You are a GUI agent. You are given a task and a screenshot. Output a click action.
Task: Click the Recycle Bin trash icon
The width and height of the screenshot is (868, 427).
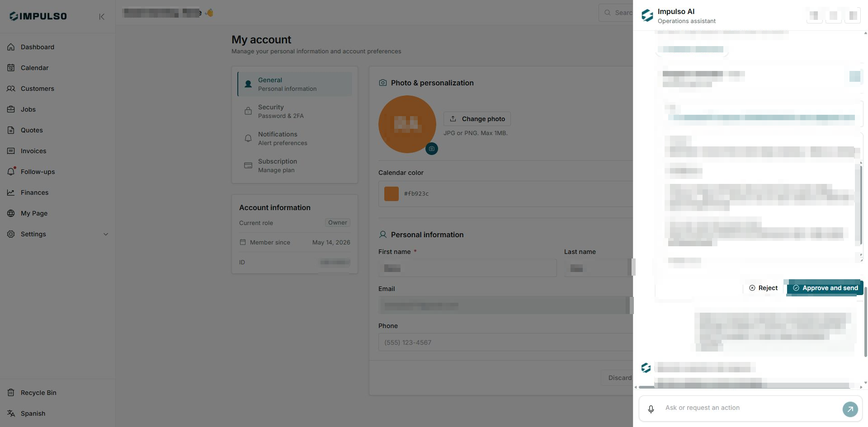click(x=11, y=393)
